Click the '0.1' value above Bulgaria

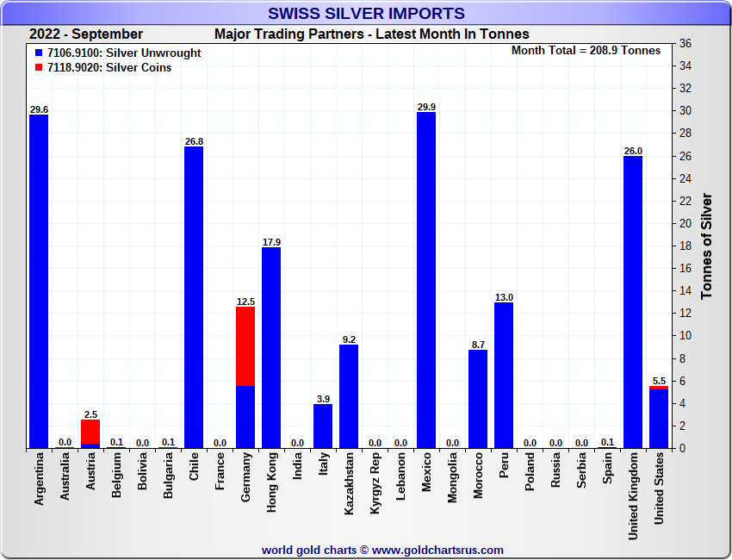click(x=168, y=442)
